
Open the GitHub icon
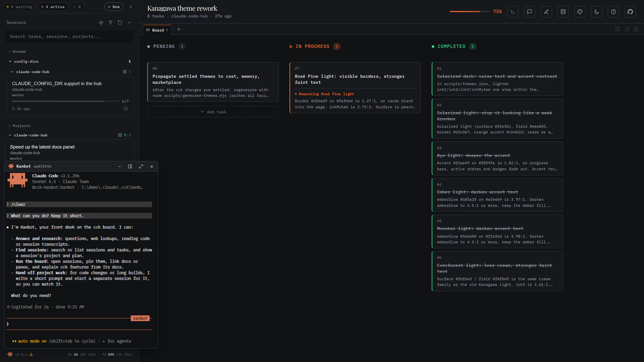[630, 12]
